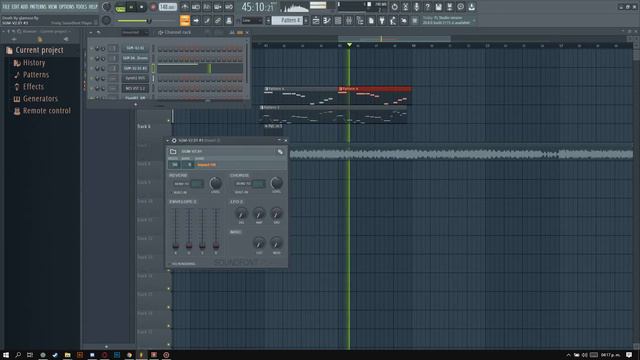Open the snap Line dropdown
Viewport: 640px width, 360px height.
[x=252, y=20]
